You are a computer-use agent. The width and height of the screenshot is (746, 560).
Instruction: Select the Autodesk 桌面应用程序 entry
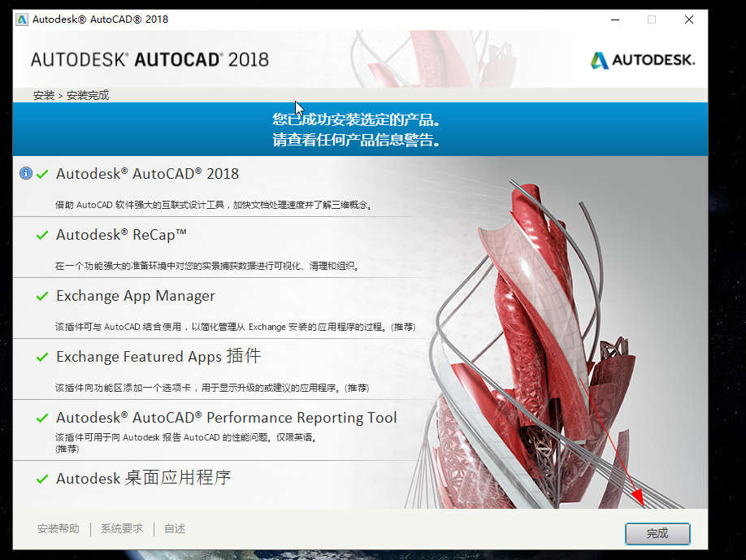(x=144, y=479)
